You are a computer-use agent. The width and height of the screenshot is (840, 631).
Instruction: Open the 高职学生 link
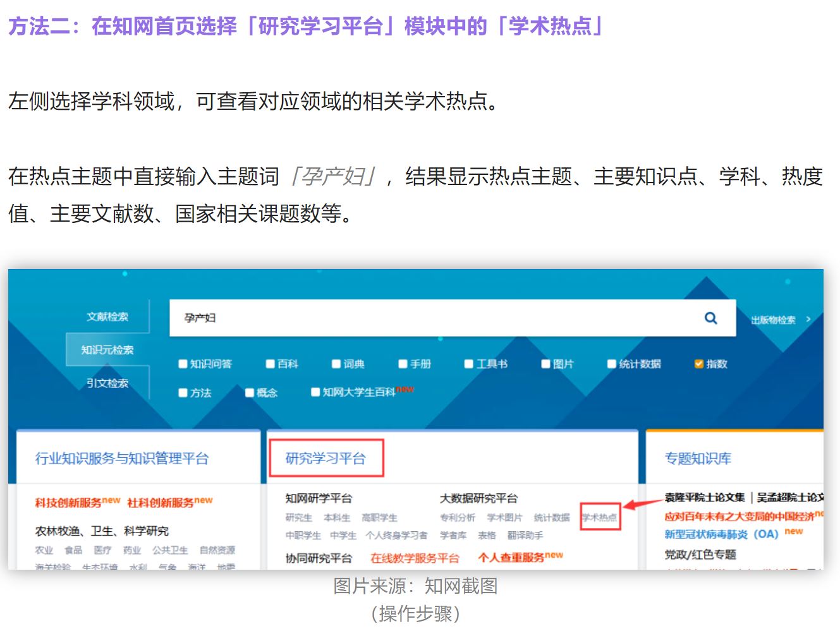pyautogui.click(x=379, y=518)
